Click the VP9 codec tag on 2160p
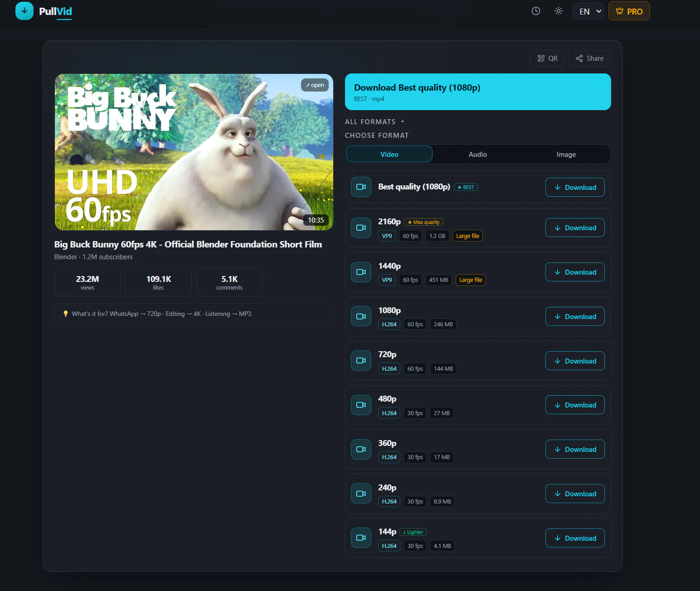700x591 pixels. click(x=387, y=236)
